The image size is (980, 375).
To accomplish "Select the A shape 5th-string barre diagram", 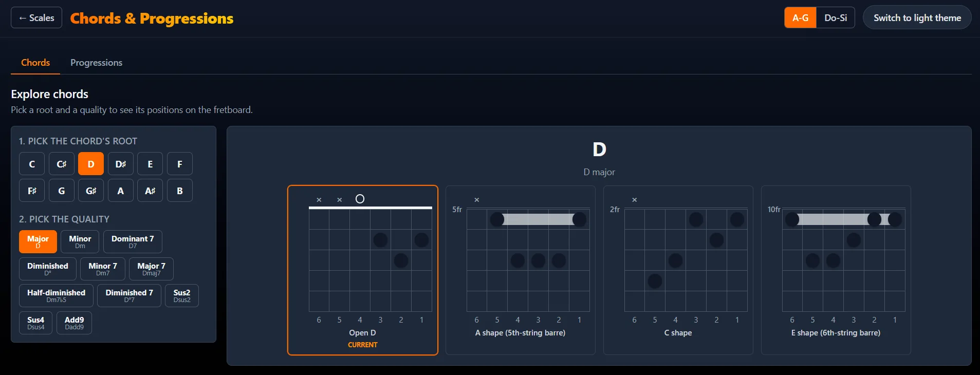I will 521,270.
